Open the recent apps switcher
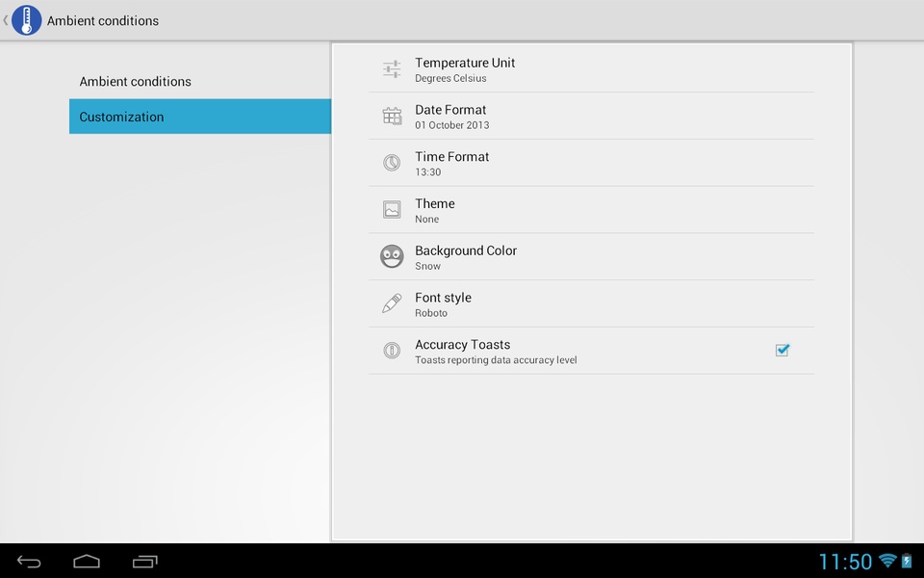Viewport: 924px width, 578px height. point(145,562)
